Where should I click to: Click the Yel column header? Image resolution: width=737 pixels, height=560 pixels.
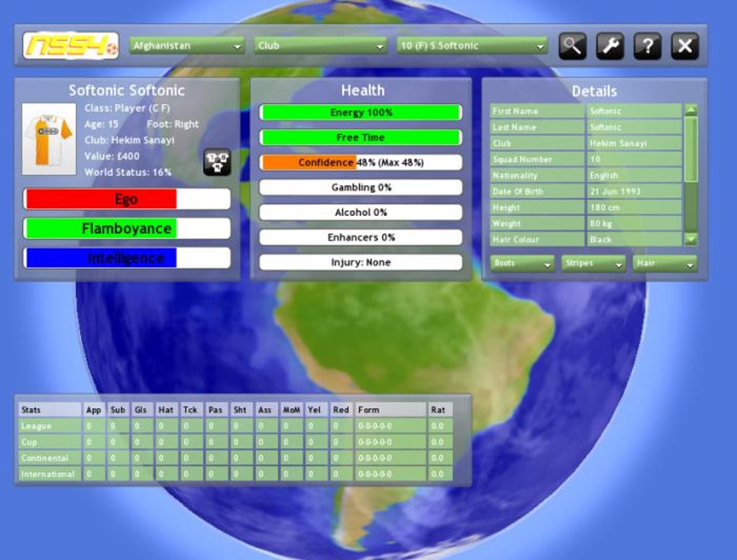point(316,410)
